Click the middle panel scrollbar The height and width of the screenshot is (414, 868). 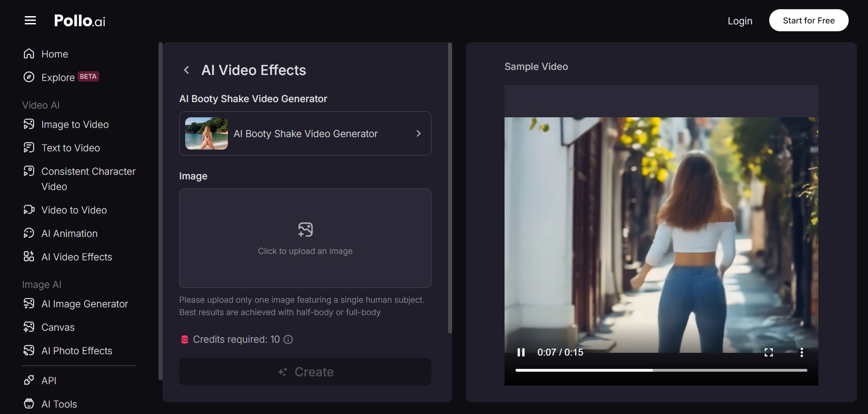click(x=450, y=188)
